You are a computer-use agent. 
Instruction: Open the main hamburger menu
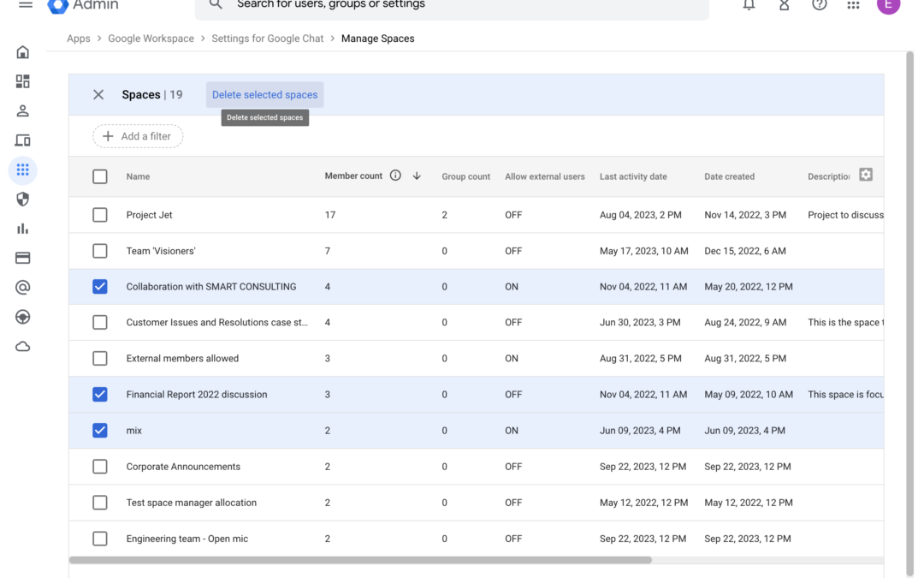[x=26, y=5]
